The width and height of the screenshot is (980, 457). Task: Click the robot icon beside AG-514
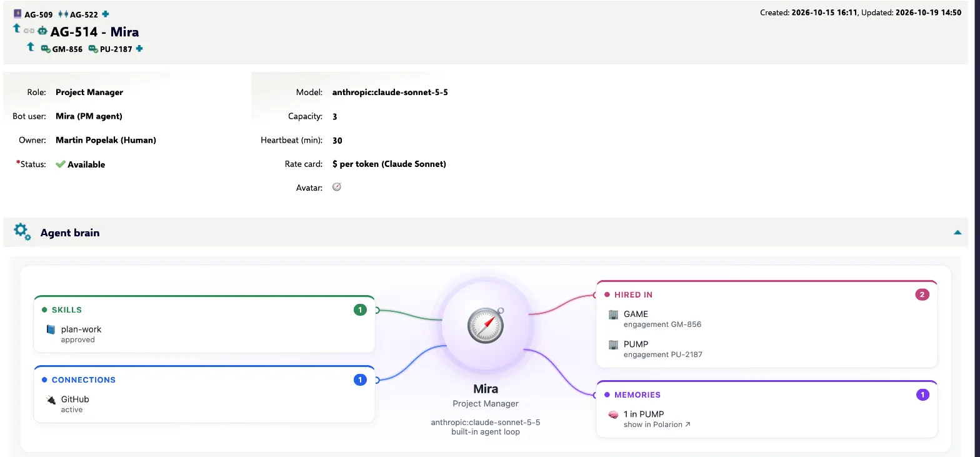[x=42, y=30]
